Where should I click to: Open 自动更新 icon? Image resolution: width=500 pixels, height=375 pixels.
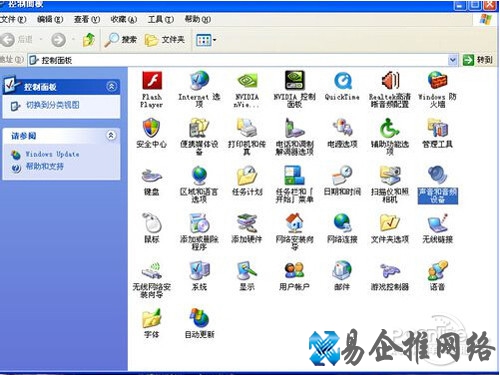199,323
